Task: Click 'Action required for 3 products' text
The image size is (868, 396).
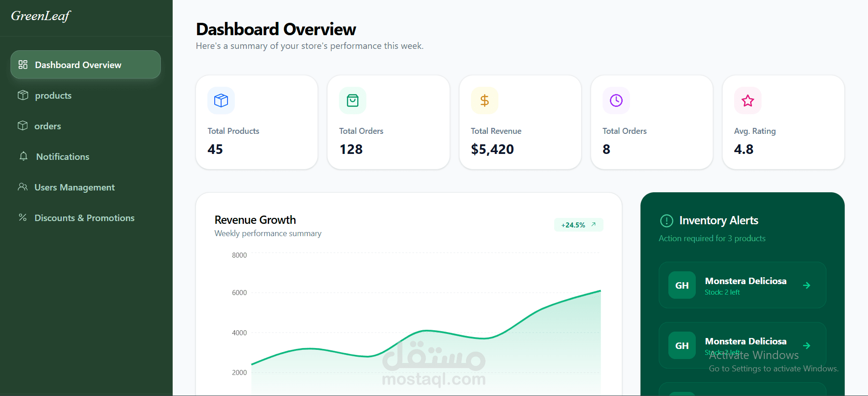Action: tap(712, 238)
